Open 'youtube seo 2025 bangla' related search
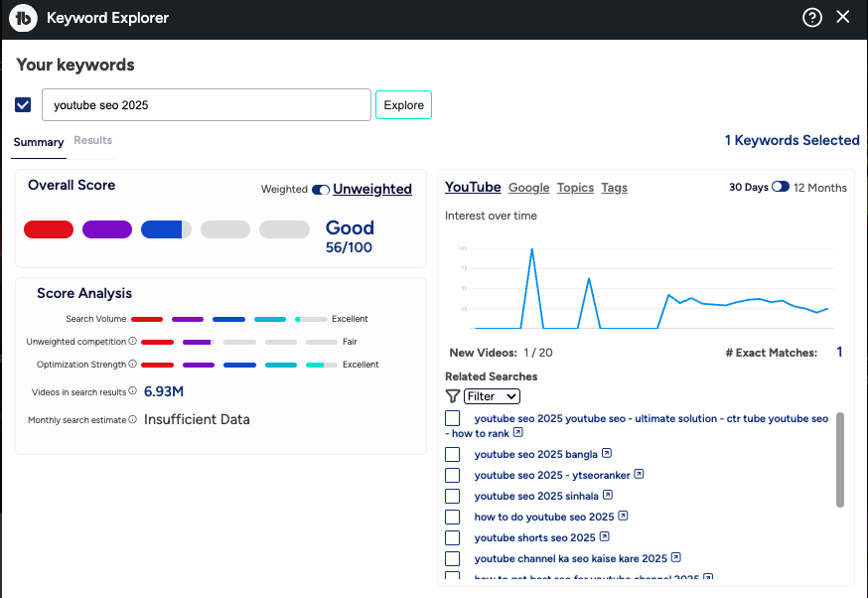Viewport: 868px width, 598px height. point(536,454)
